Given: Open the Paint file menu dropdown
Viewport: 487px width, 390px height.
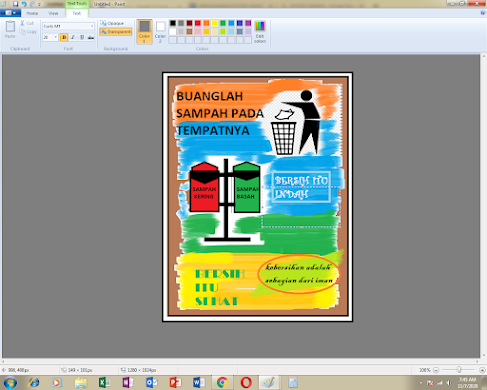Looking at the screenshot, I should tap(10, 13).
